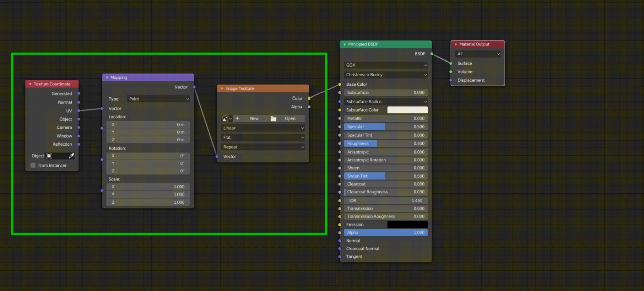The image size is (644, 291).
Task: Click the Rotation Y field in Mapping
Action: (x=148, y=163)
